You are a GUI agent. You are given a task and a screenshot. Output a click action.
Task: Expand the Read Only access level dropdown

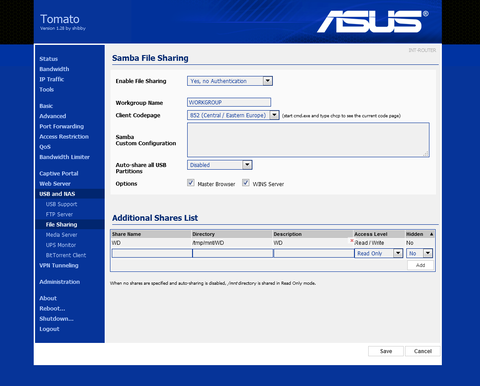point(379,253)
